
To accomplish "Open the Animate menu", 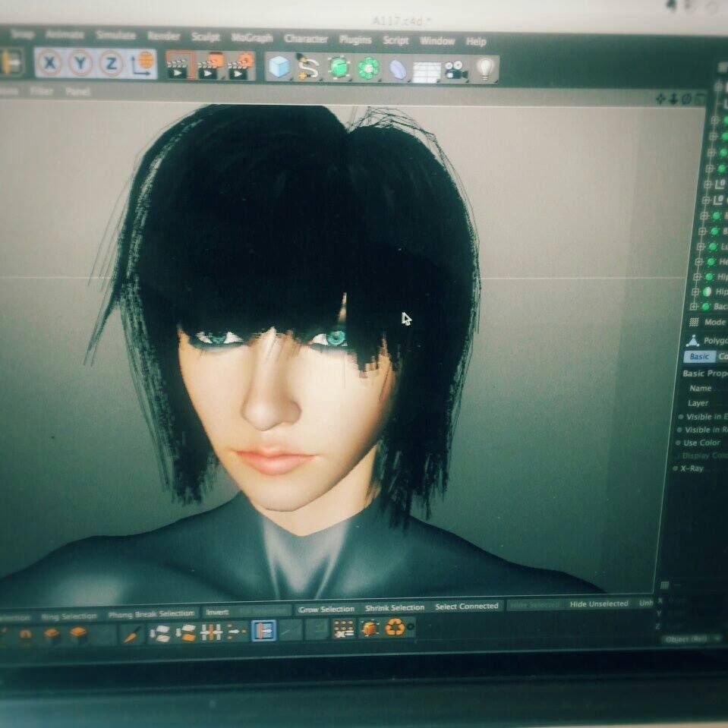I will coord(65,34).
